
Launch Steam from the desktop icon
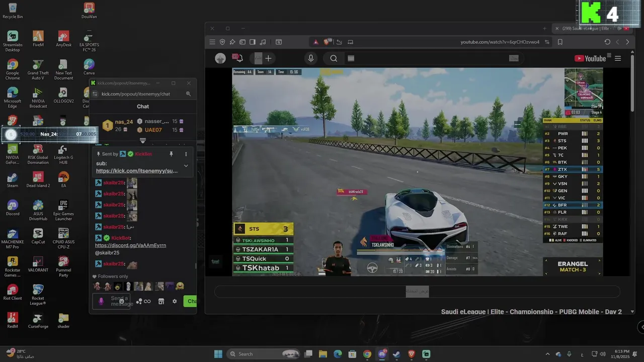[13, 180]
